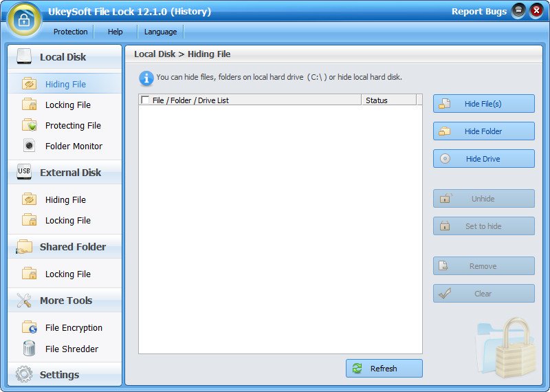The height and width of the screenshot is (392, 550).
Task: Click the File Encryption folder icon
Action: pyautogui.click(x=29, y=327)
